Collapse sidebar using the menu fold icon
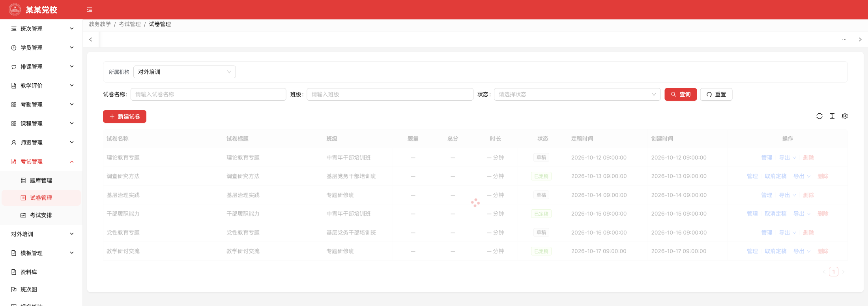 (x=90, y=10)
